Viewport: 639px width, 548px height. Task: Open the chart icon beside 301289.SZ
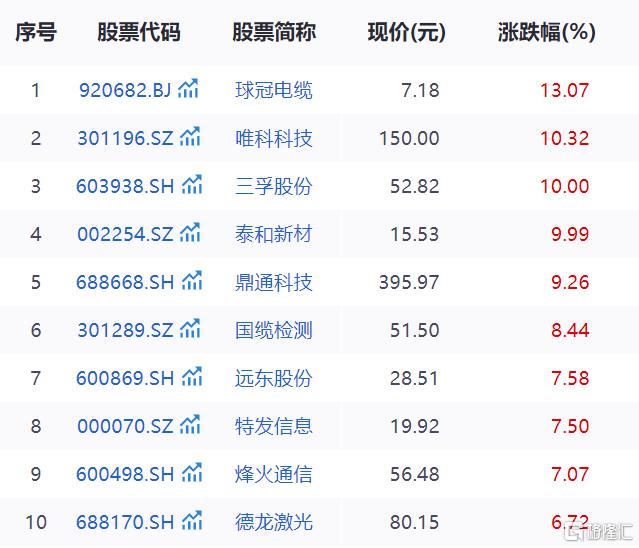(190, 329)
